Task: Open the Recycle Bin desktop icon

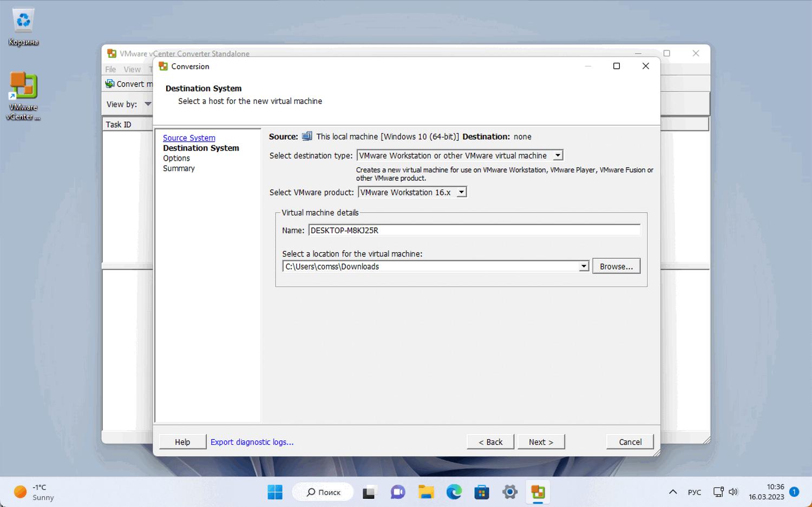Action: pos(23,27)
